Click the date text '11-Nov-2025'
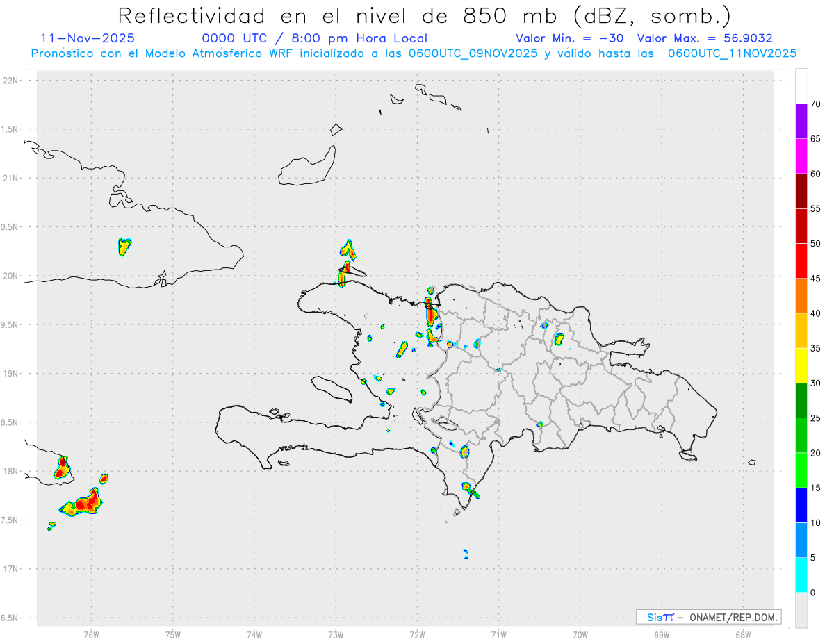The height and width of the screenshot is (644, 834). click(88, 38)
